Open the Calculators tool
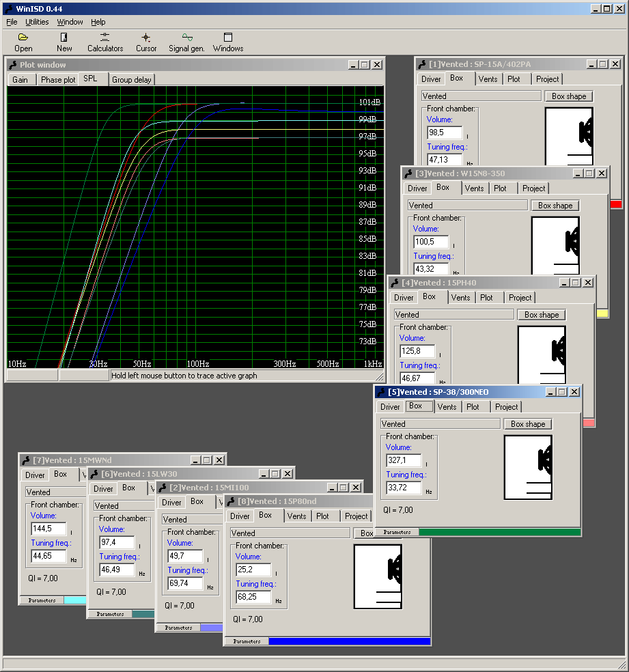Viewport: 629px width, 672px height. tap(104, 38)
